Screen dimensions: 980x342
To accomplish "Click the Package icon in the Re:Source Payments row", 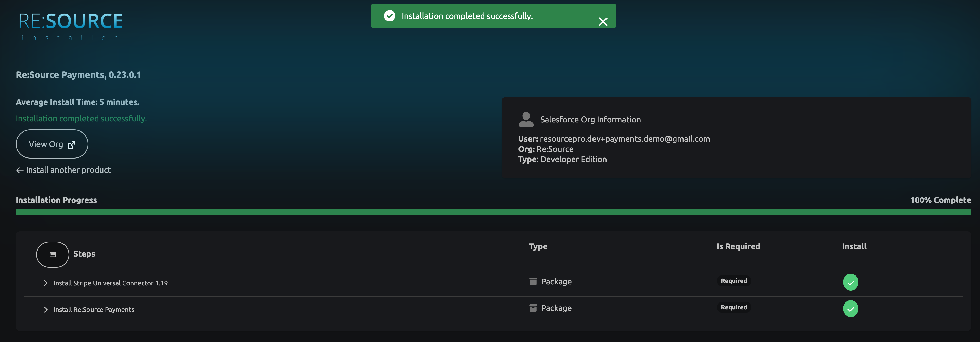I will click(533, 308).
